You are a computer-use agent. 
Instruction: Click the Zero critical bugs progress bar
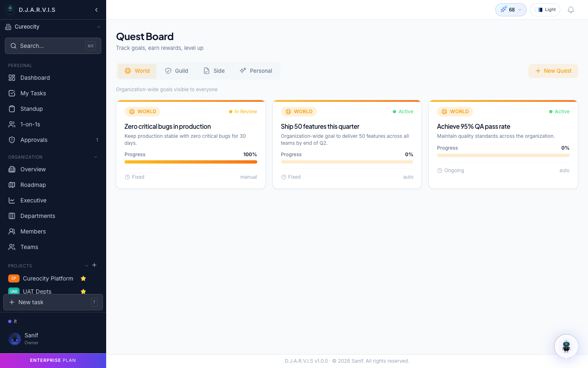click(191, 162)
